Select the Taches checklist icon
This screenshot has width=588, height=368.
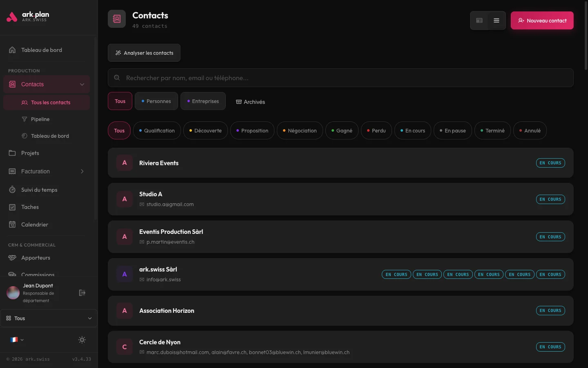(x=12, y=207)
